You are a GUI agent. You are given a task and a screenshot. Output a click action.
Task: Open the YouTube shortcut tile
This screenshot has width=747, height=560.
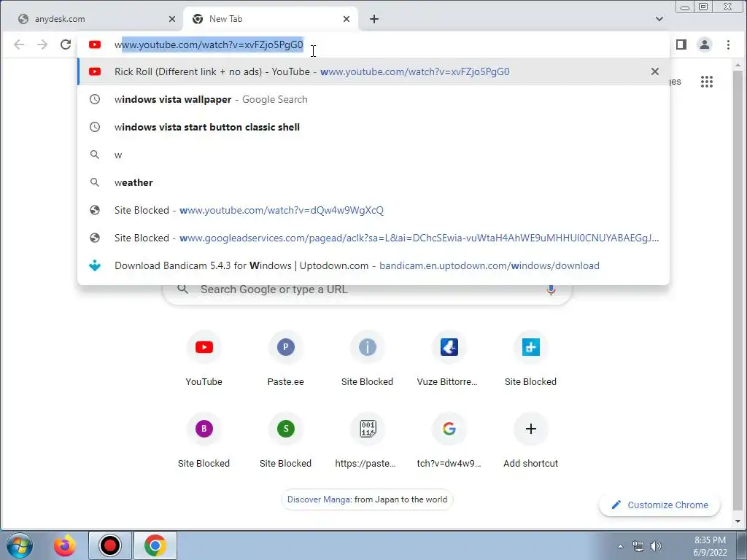click(x=204, y=359)
